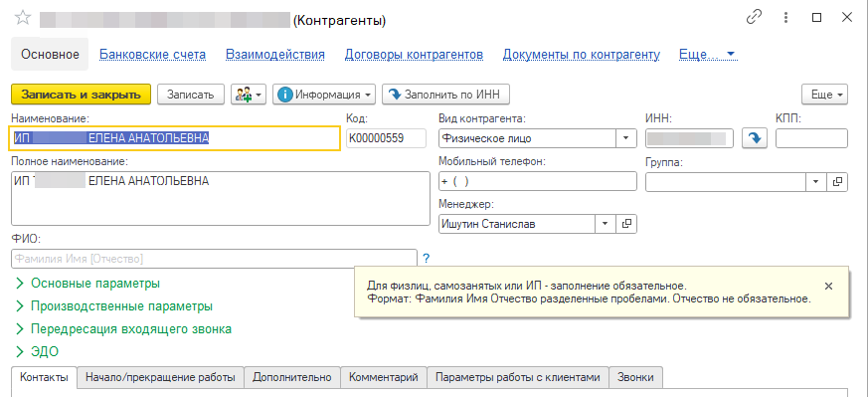Open the Еще... navigation dropdown link
868x397 pixels.
(707, 55)
